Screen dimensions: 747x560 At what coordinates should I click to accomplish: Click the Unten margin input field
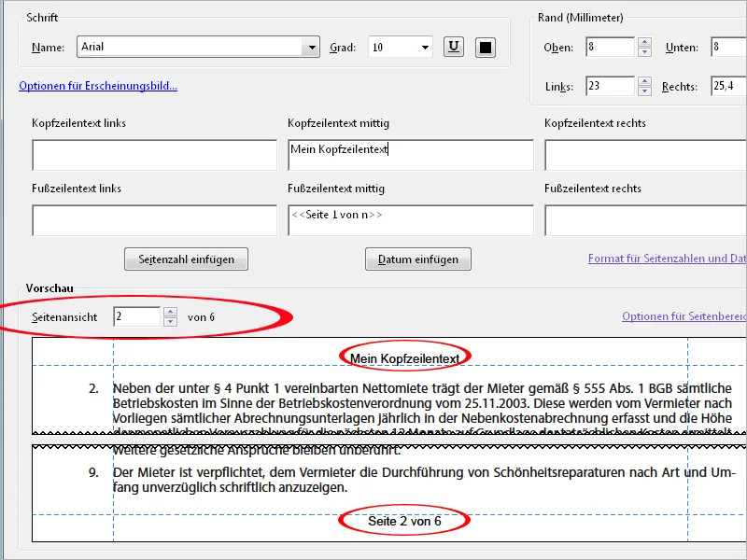point(728,48)
